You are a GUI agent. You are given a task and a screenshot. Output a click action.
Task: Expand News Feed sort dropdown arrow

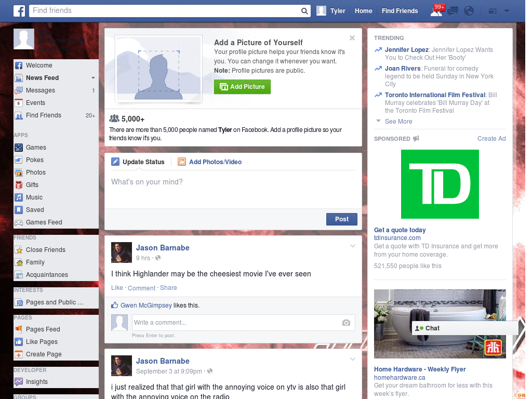click(x=93, y=78)
